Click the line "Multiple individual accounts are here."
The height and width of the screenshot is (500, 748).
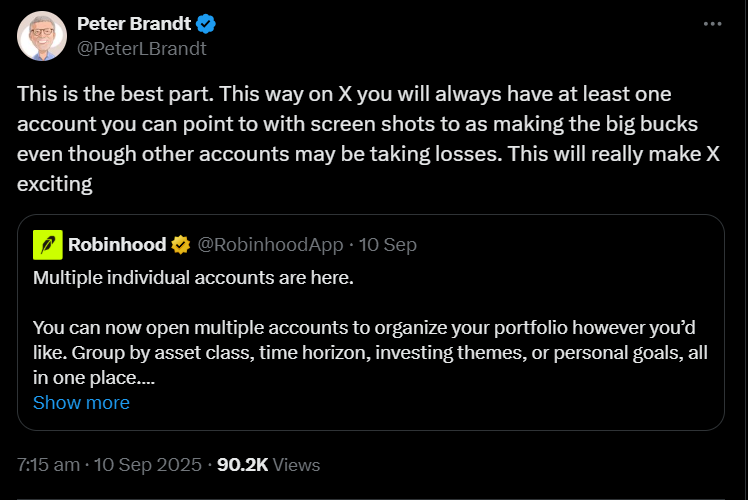pyautogui.click(x=193, y=276)
